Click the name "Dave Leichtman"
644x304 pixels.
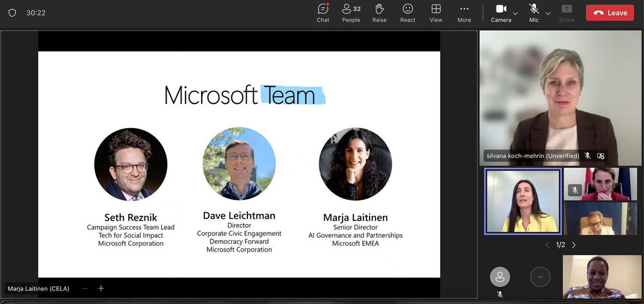(239, 216)
